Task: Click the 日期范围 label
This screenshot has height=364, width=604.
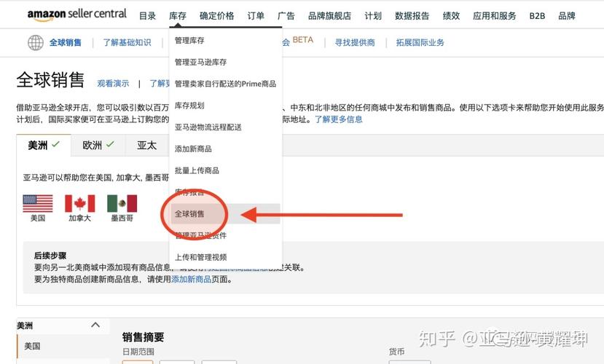Action: [x=138, y=352]
